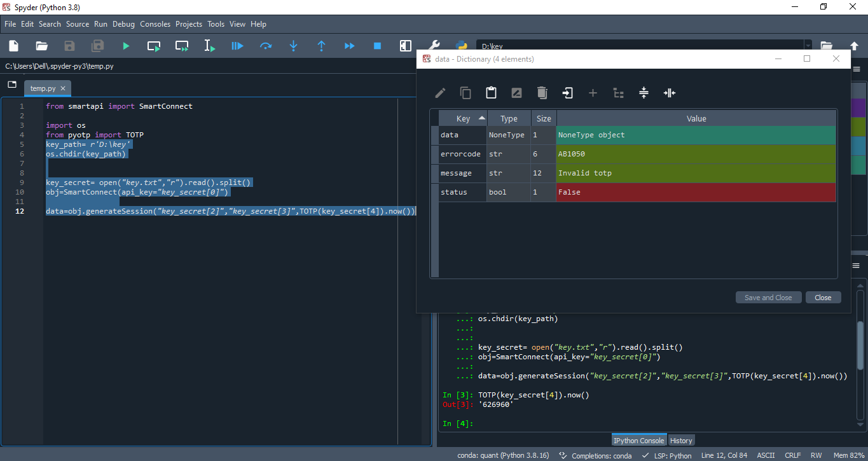Click Type column header
This screenshot has height=461, width=868.
coord(509,118)
